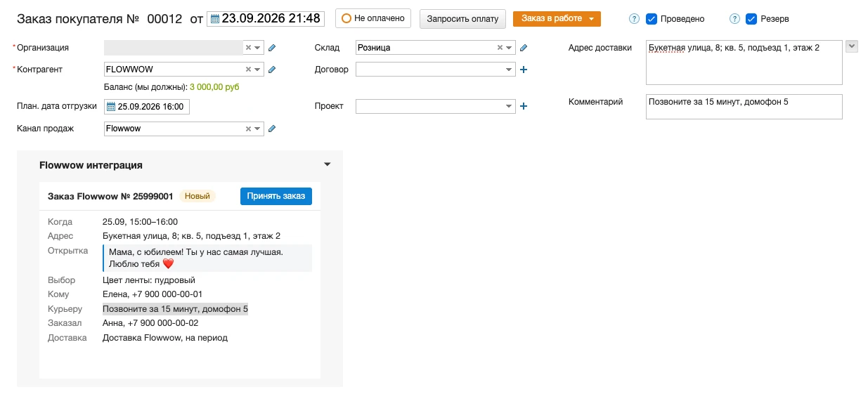Click the 3 000,00 руб balance link

214,87
